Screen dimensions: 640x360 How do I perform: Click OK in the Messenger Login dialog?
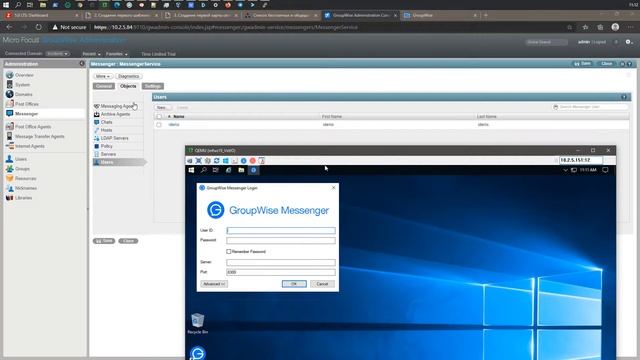[294, 284]
